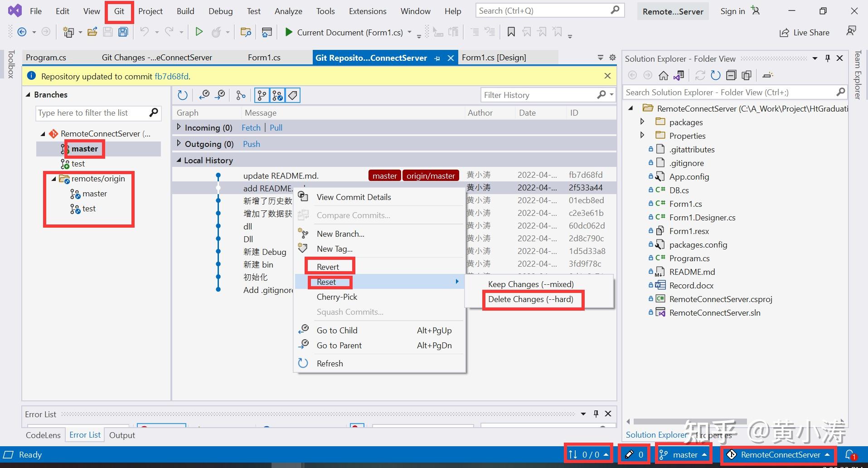
Task: Click the Pull link
Action: 276,128
